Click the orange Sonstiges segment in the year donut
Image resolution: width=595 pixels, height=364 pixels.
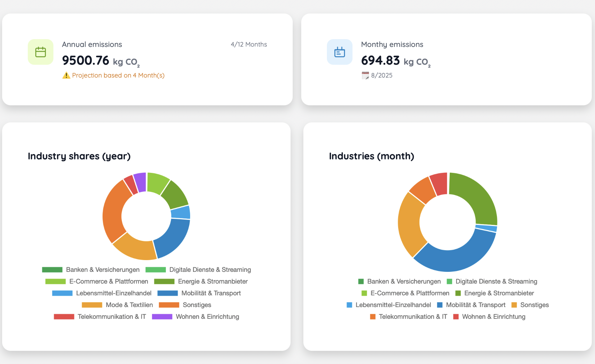[x=113, y=210]
